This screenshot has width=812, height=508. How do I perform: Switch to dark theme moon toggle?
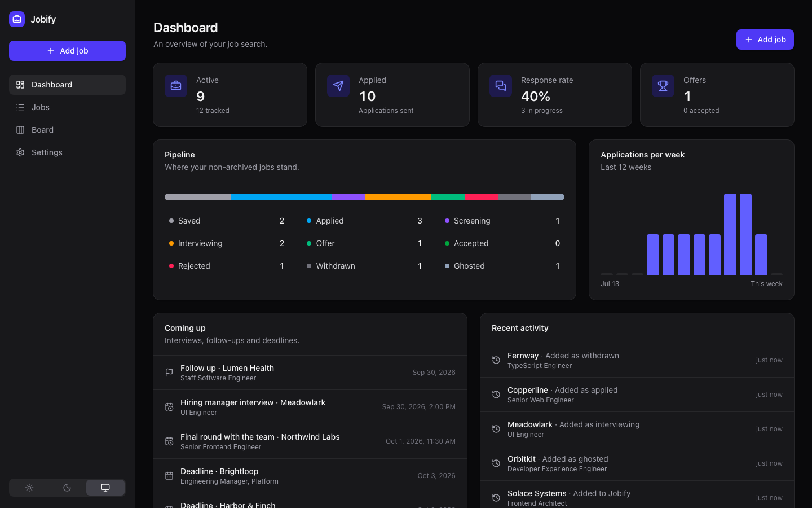(67, 488)
